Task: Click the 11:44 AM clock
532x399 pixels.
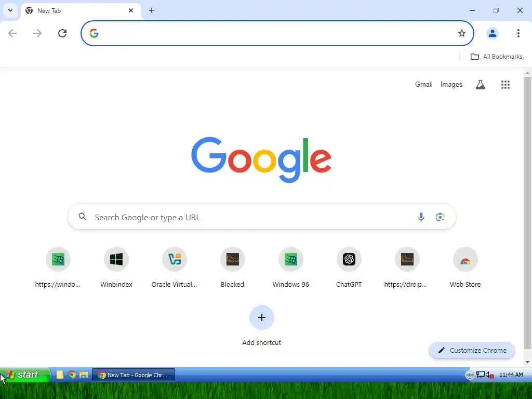Action: (511, 375)
